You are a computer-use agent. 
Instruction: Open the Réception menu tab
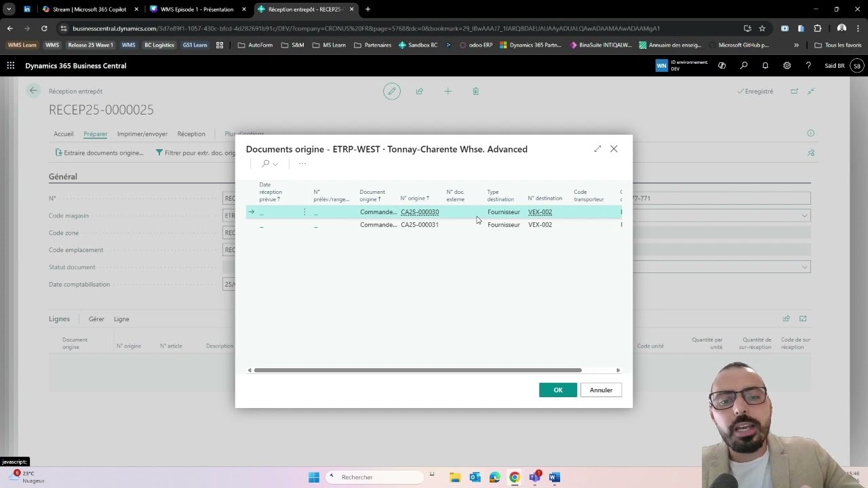[x=191, y=134]
